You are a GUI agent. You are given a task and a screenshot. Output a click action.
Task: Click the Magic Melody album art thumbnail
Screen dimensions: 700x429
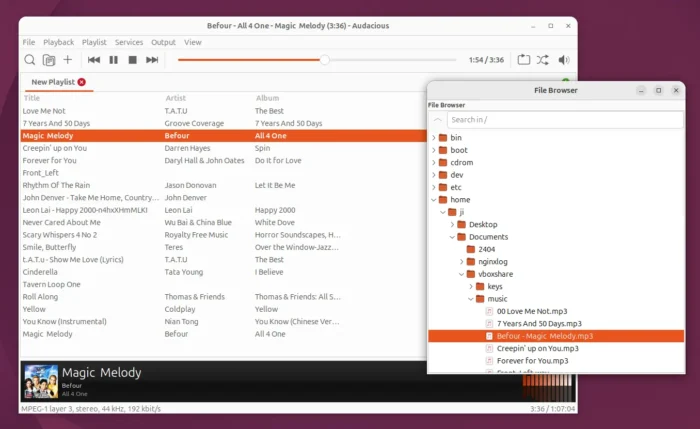click(41, 382)
